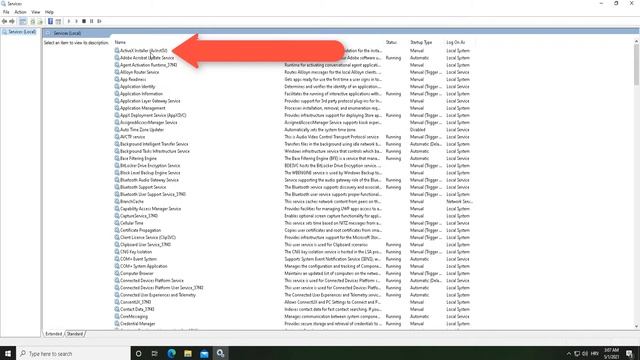Click gear icon beside BranchCache
Screen dimensions: 640x360
point(117,201)
